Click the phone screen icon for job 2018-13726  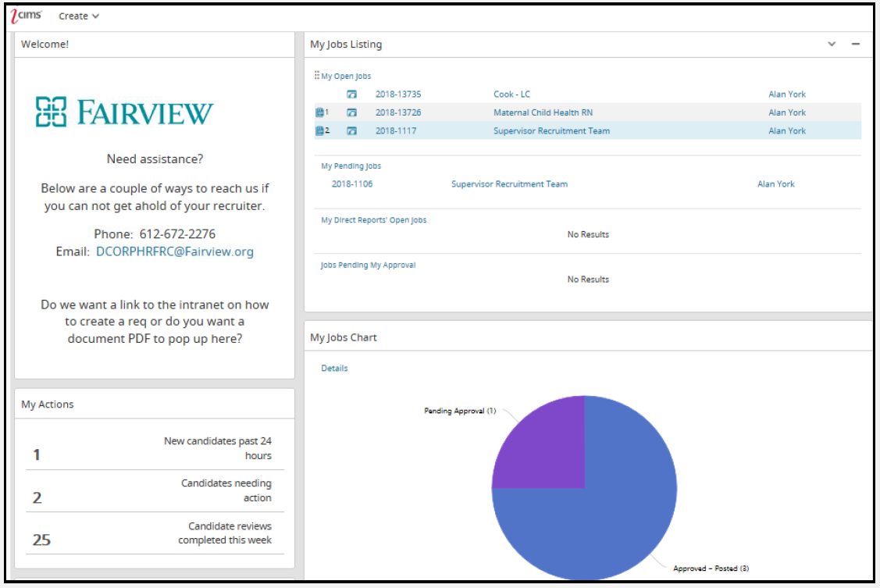click(x=352, y=112)
